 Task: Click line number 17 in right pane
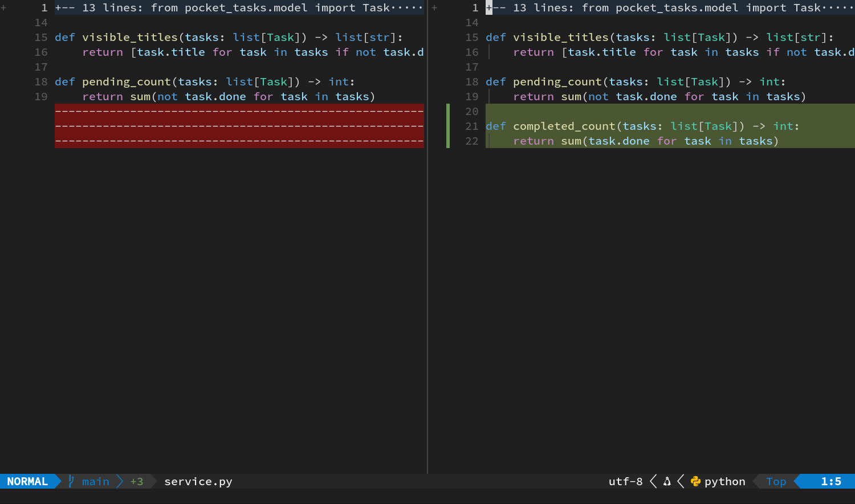click(472, 67)
